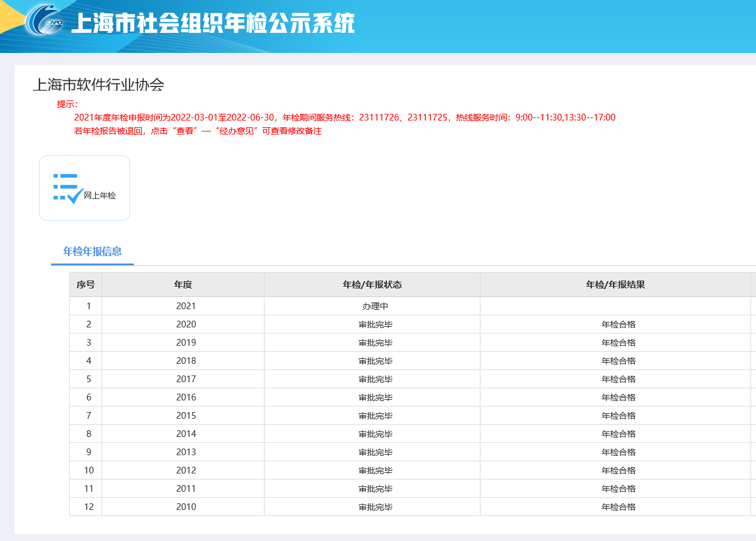The width and height of the screenshot is (756, 541).
Task: Click the 年检合格 result in the 2011 row
Action: (619, 489)
